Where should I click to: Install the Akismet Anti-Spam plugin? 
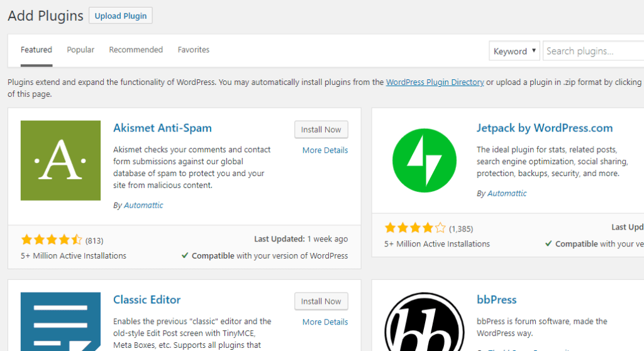[x=321, y=130]
